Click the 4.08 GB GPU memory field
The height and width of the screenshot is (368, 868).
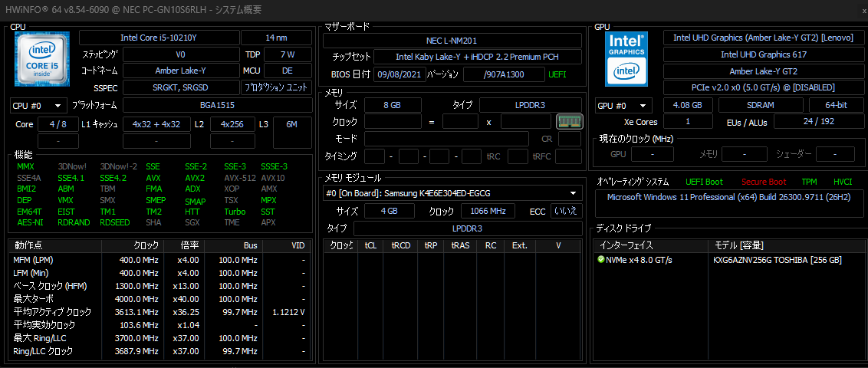[688, 105]
